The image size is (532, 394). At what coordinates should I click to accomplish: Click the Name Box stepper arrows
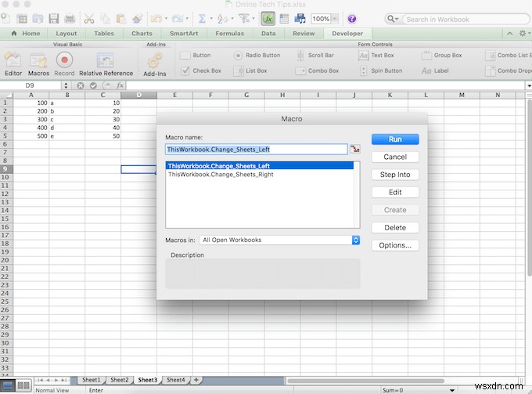(66, 85)
